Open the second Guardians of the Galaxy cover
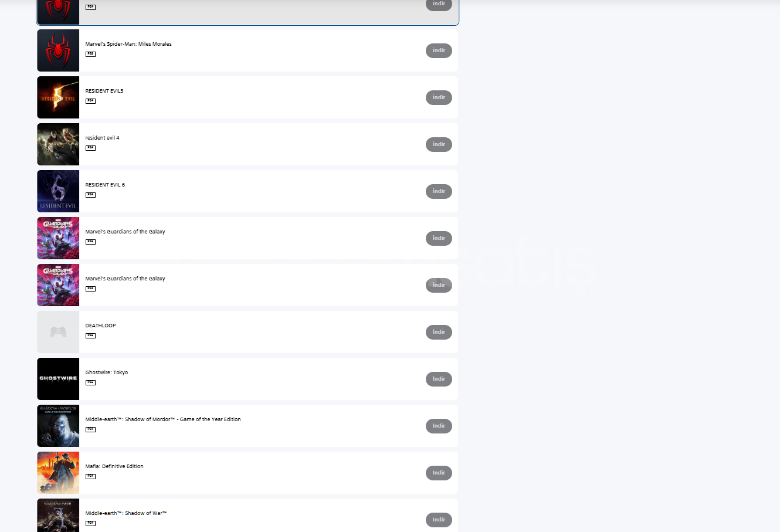This screenshot has height=532, width=780. click(x=58, y=285)
